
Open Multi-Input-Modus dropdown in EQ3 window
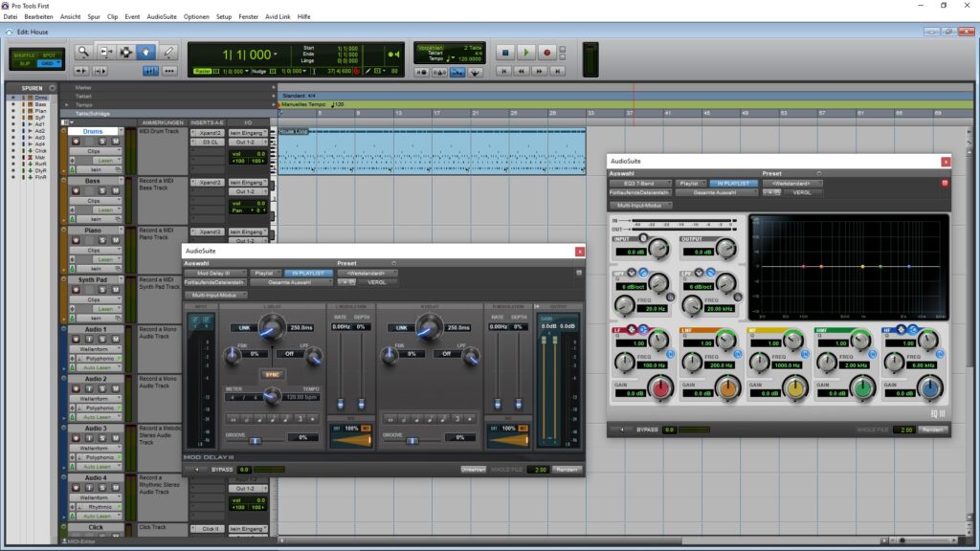640,206
